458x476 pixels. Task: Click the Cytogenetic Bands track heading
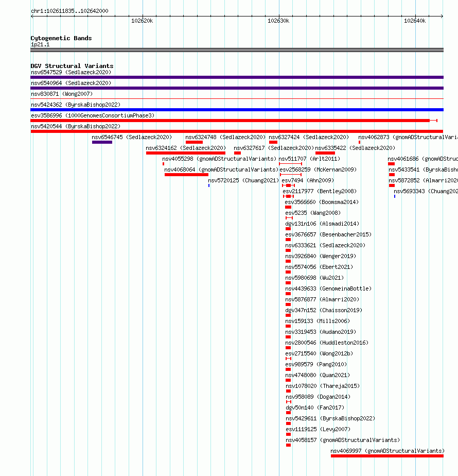(61, 38)
